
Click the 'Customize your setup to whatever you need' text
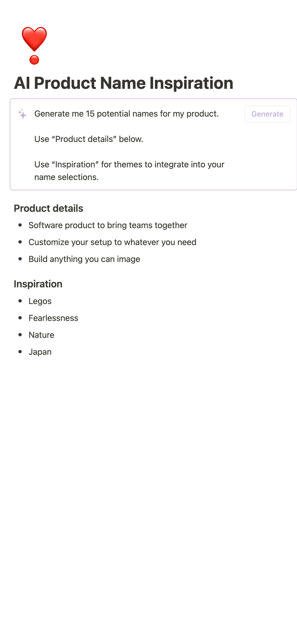click(112, 242)
